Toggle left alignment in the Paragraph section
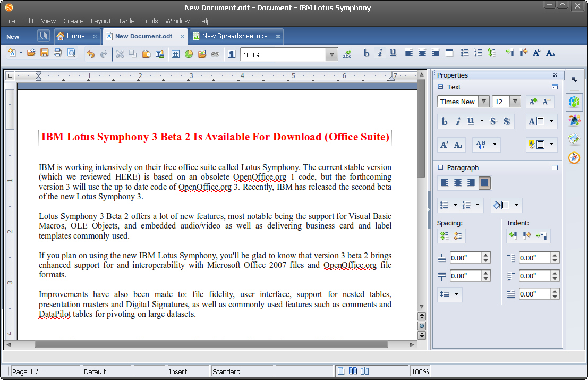 (445, 183)
